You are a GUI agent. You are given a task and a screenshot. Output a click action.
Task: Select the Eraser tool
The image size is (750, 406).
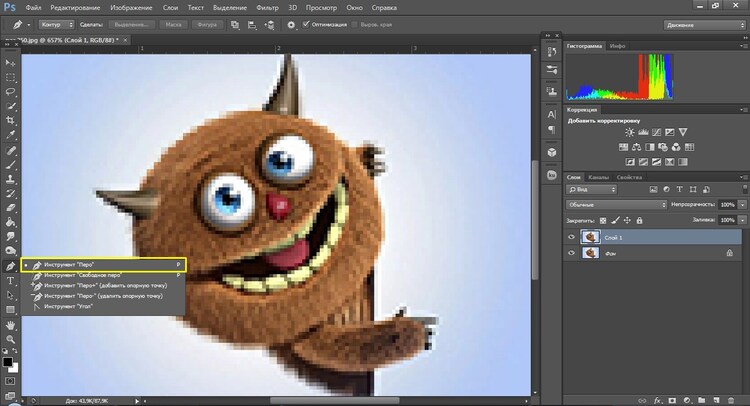[x=10, y=208]
